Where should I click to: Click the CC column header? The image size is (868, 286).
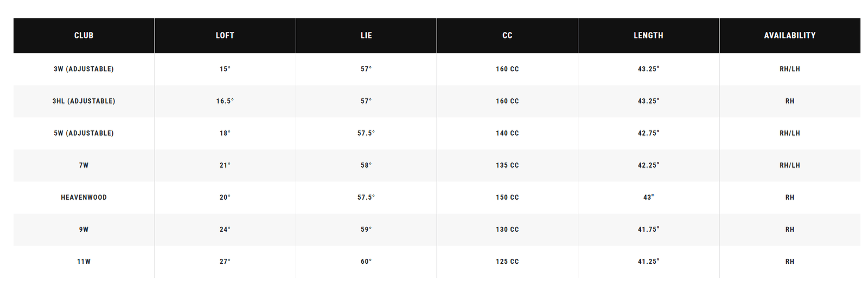point(507,35)
